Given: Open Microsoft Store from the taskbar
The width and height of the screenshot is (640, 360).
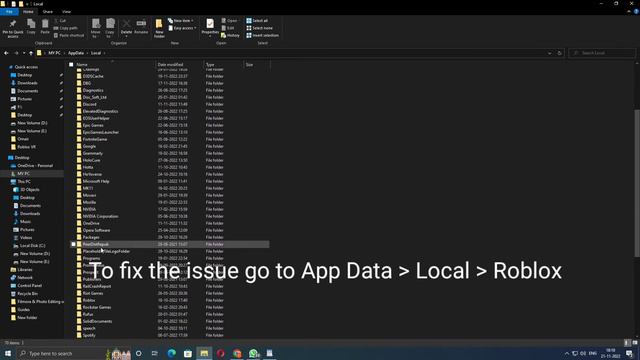Looking at the screenshot, I should point(188,353).
